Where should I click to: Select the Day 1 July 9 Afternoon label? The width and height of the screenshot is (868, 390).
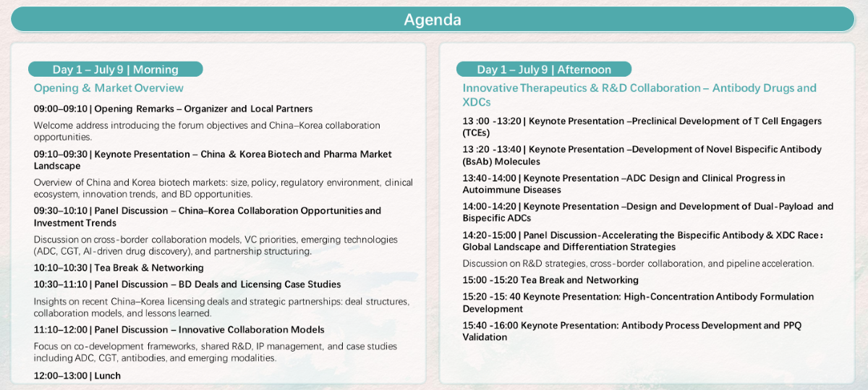tap(544, 69)
